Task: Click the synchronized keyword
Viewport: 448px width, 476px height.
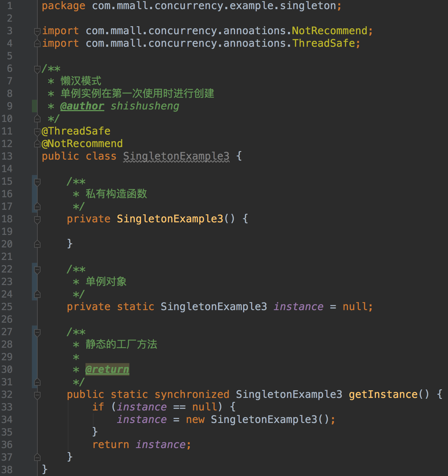Action: pos(192,394)
